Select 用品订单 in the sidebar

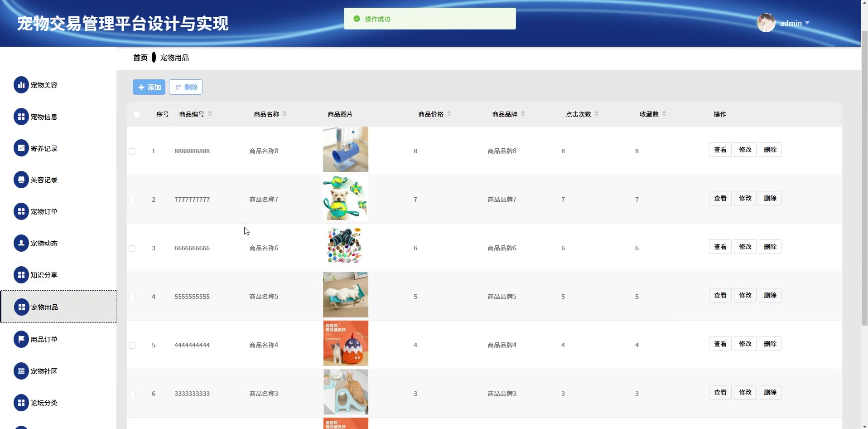click(58, 339)
